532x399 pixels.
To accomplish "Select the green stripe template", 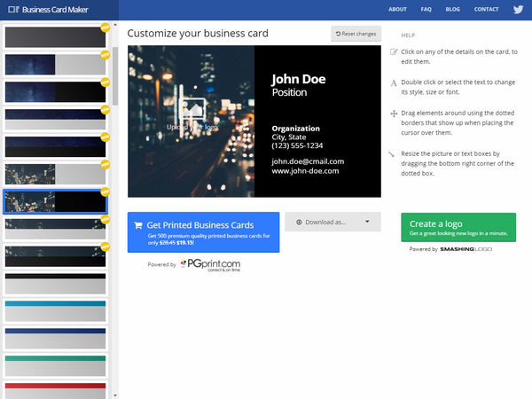I will pos(55,365).
